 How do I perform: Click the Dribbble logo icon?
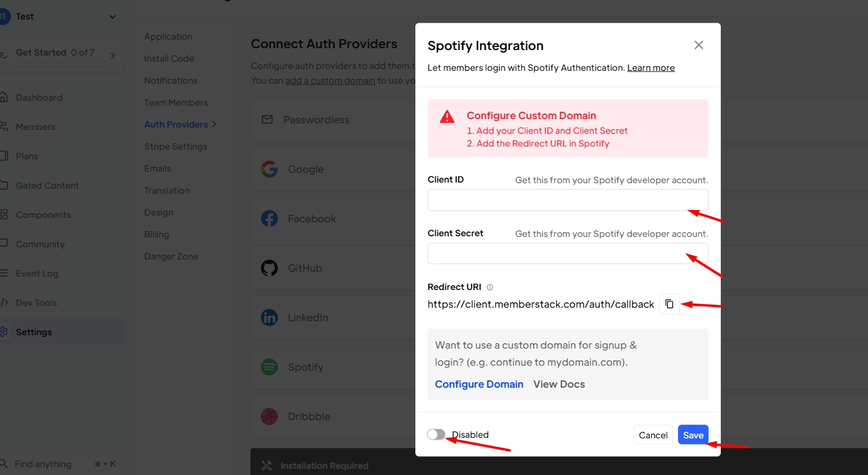click(269, 416)
